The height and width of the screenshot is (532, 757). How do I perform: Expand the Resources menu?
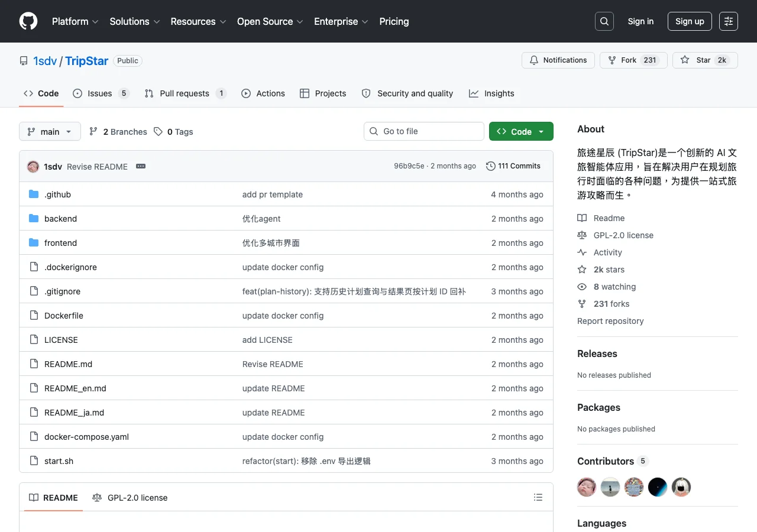(x=198, y=21)
